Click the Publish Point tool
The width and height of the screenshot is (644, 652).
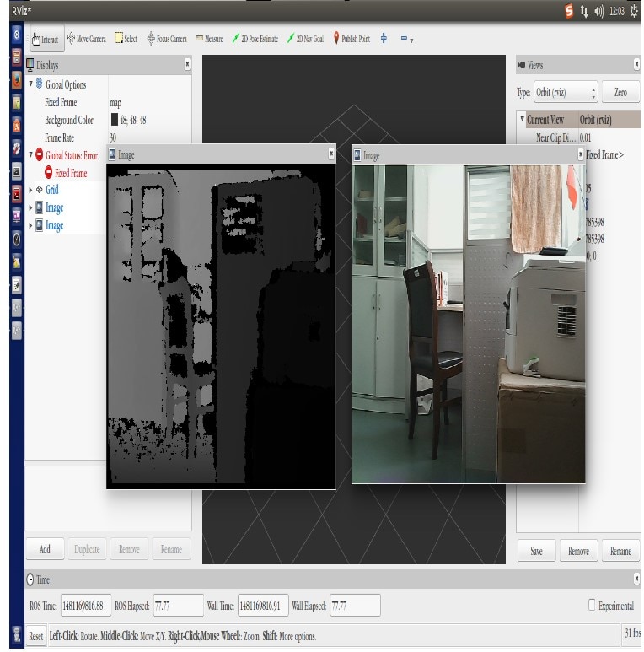point(352,39)
